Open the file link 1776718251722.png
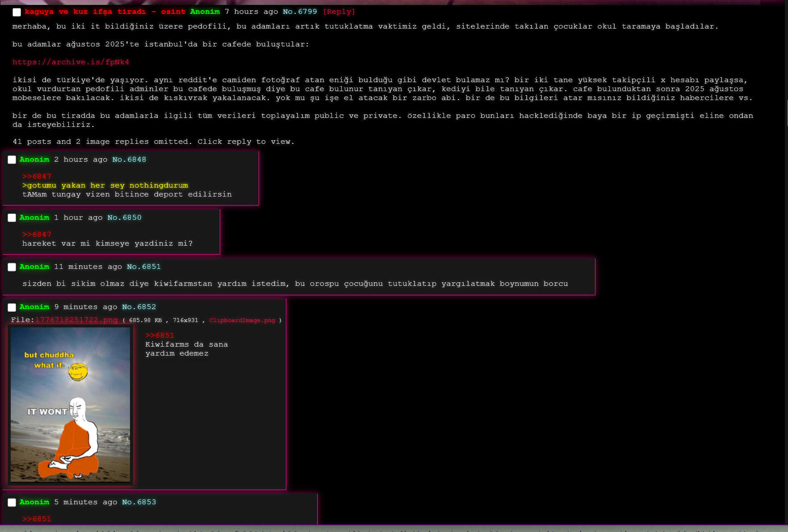Screen dimensions: 788x532 click(76, 320)
